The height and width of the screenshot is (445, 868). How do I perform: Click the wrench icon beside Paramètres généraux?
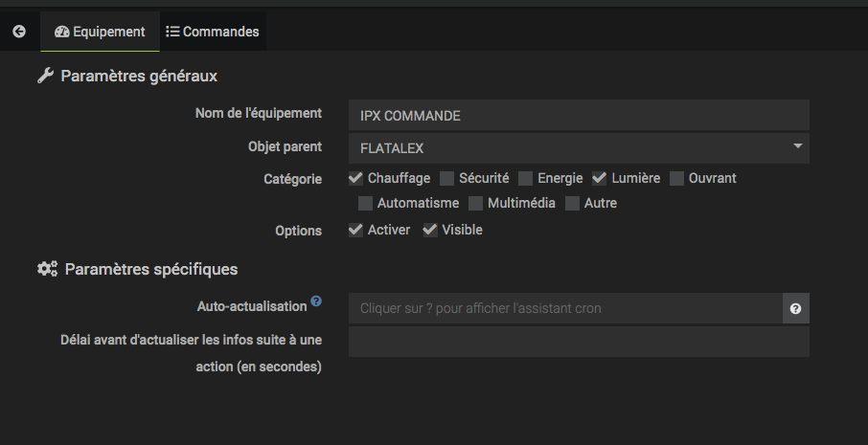point(45,76)
